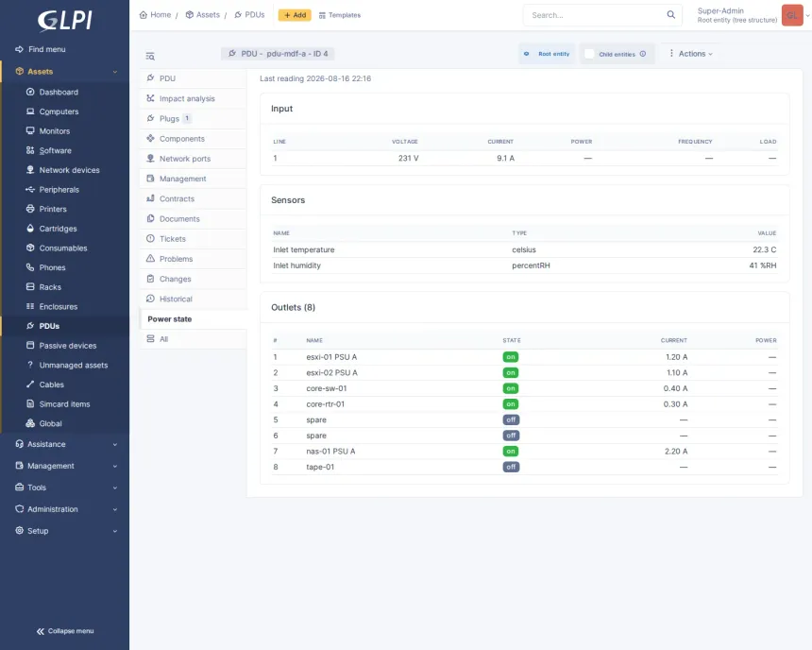Click the PDU pdu-mdf-a ID 4 title
The image size is (812, 650).
279,54
